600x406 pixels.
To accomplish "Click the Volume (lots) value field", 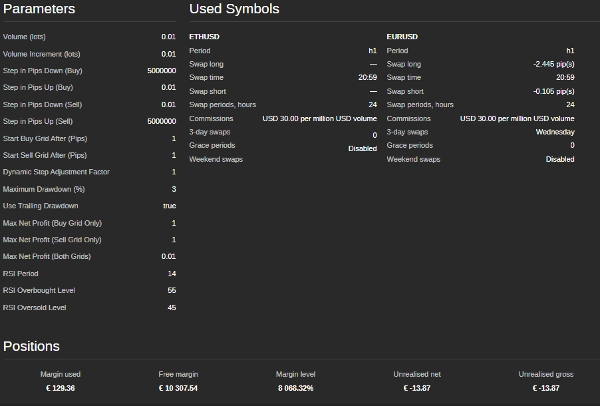I will (x=168, y=36).
